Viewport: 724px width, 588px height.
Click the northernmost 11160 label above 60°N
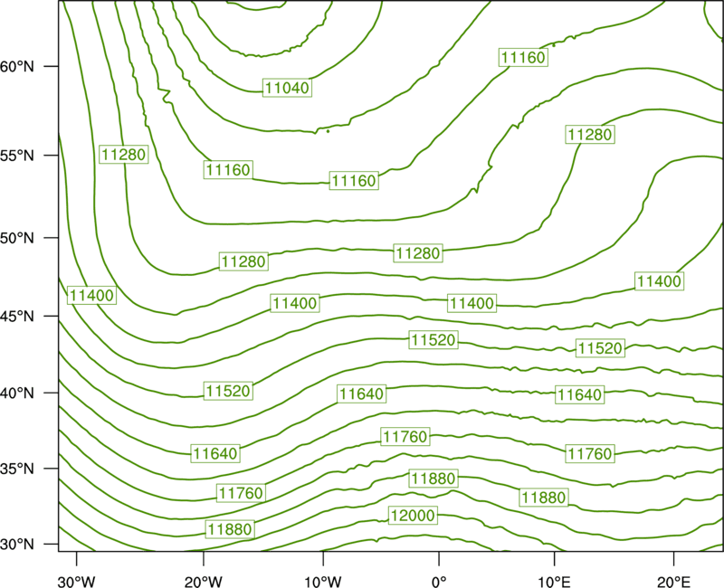[523, 57]
